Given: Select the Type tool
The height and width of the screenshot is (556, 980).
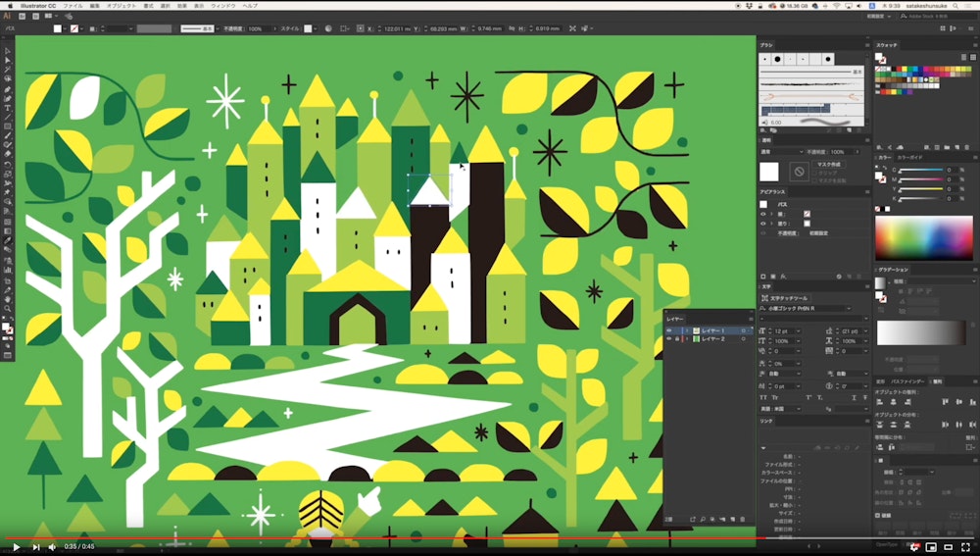Looking at the screenshot, I should pyautogui.click(x=8, y=108).
